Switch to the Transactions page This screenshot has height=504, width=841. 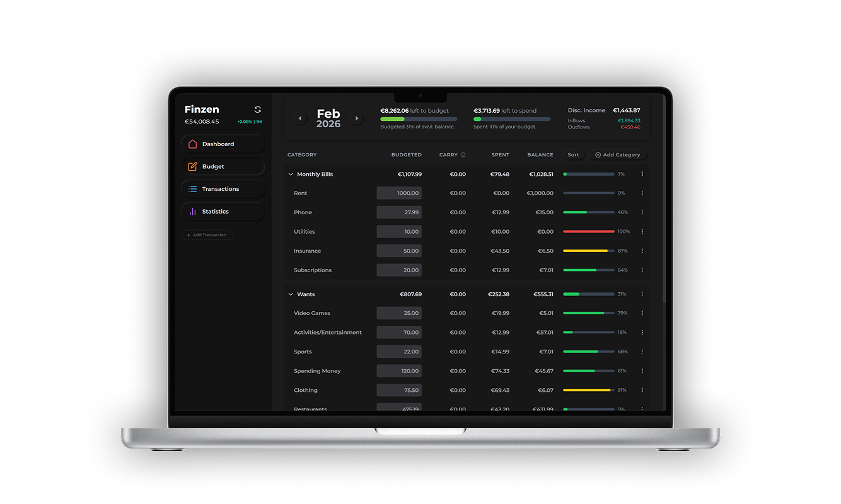click(223, 189)
